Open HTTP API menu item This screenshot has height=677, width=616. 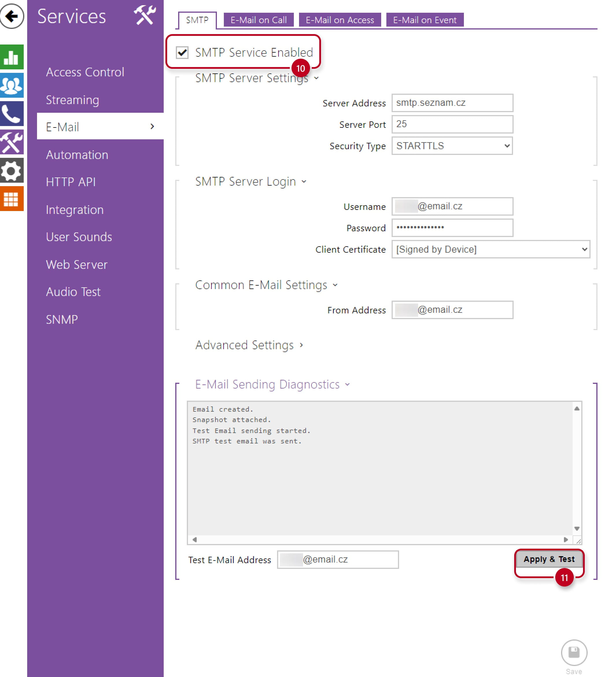tap(71, 182)
